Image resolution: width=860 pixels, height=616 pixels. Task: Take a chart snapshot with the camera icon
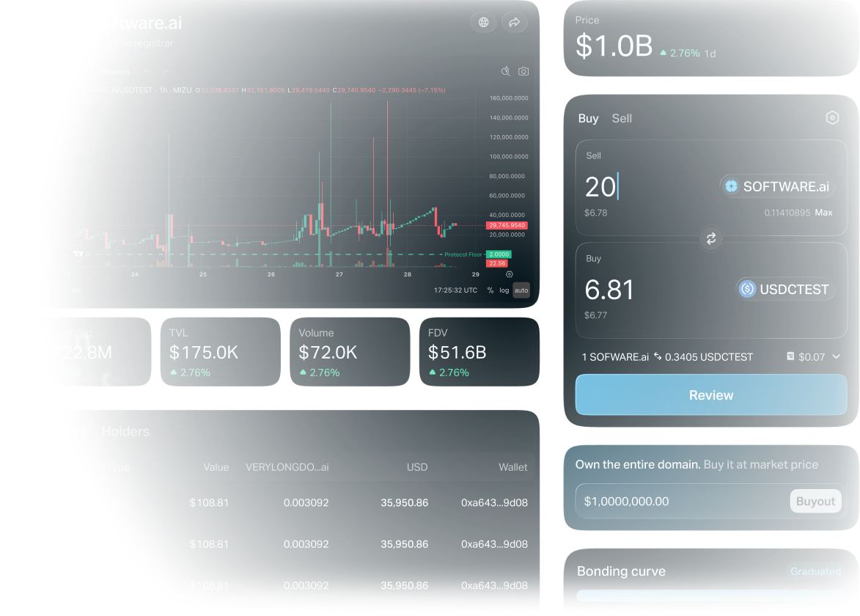point(523,70)
